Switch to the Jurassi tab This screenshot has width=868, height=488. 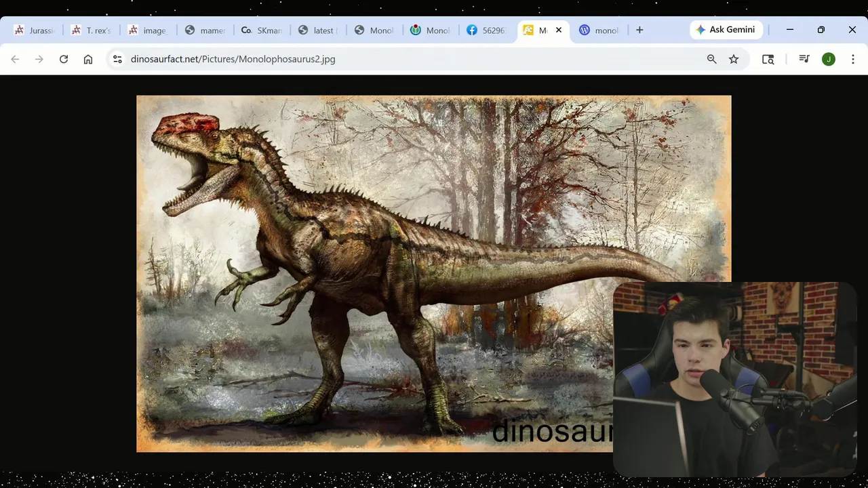pyautogui.click(x=34, y=30)
